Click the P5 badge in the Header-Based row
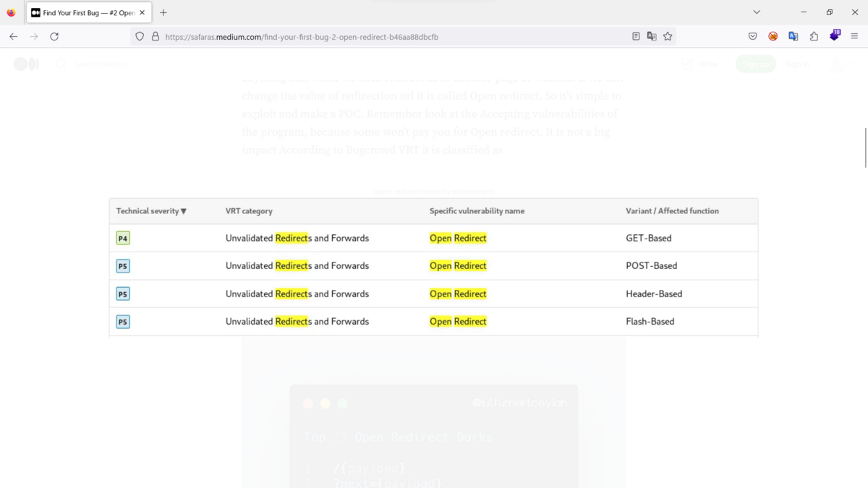This screenshot has width=868, height=488. tap(123, 294)
